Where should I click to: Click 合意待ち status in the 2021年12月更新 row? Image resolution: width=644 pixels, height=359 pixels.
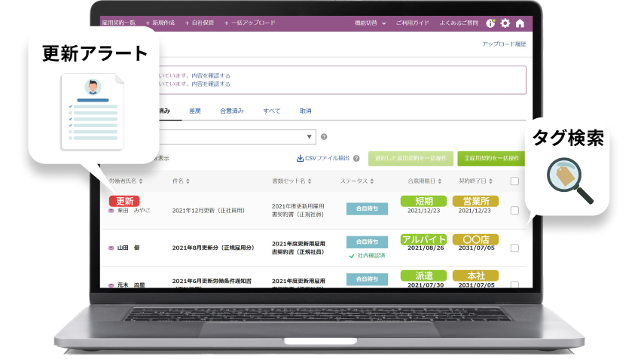coord(367,208)
